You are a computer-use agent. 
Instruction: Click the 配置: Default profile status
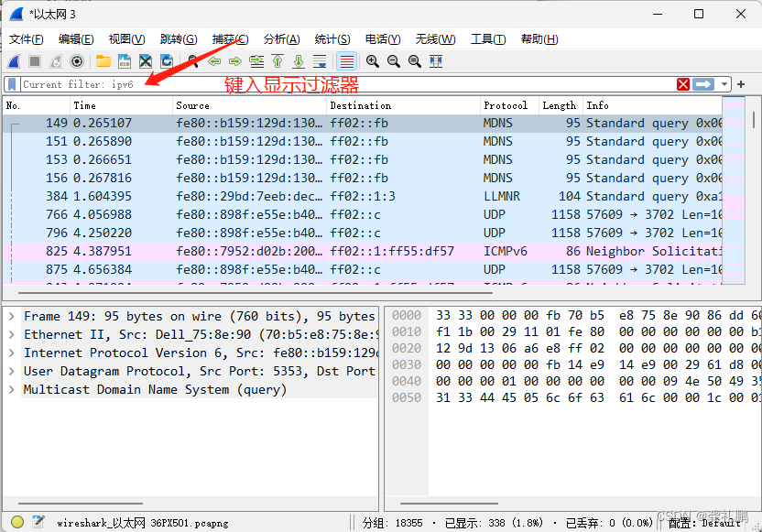tap(704, 523)
